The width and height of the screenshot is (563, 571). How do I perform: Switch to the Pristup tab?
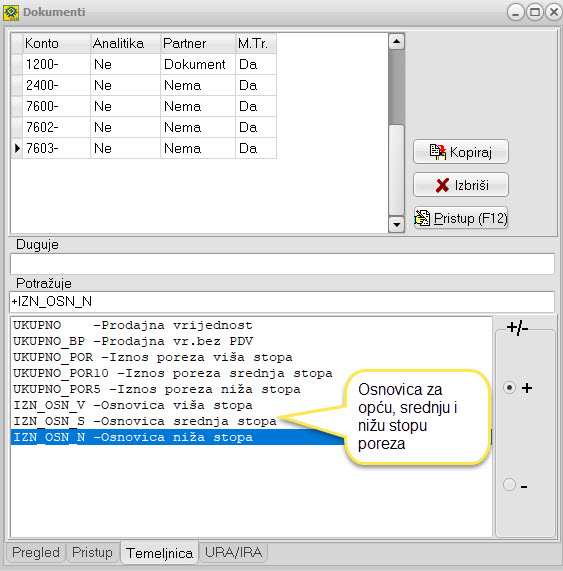click(92, 552)
